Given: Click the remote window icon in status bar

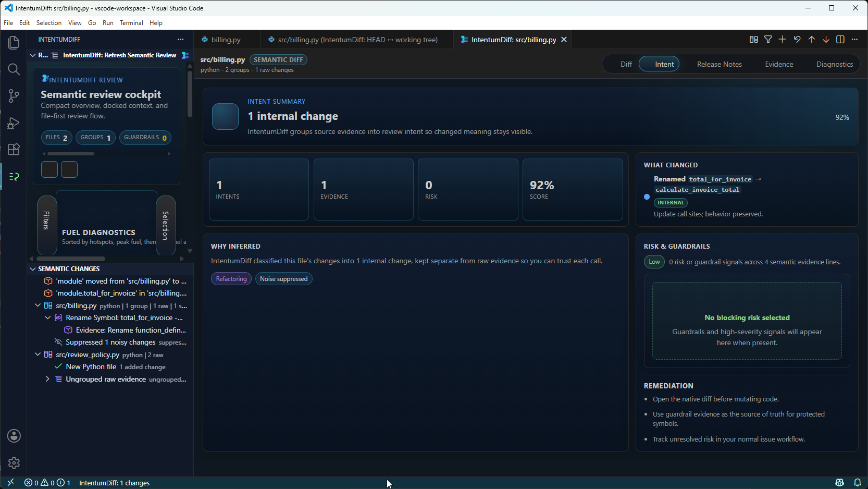Looking at the screenshot, I should point(10,483).
